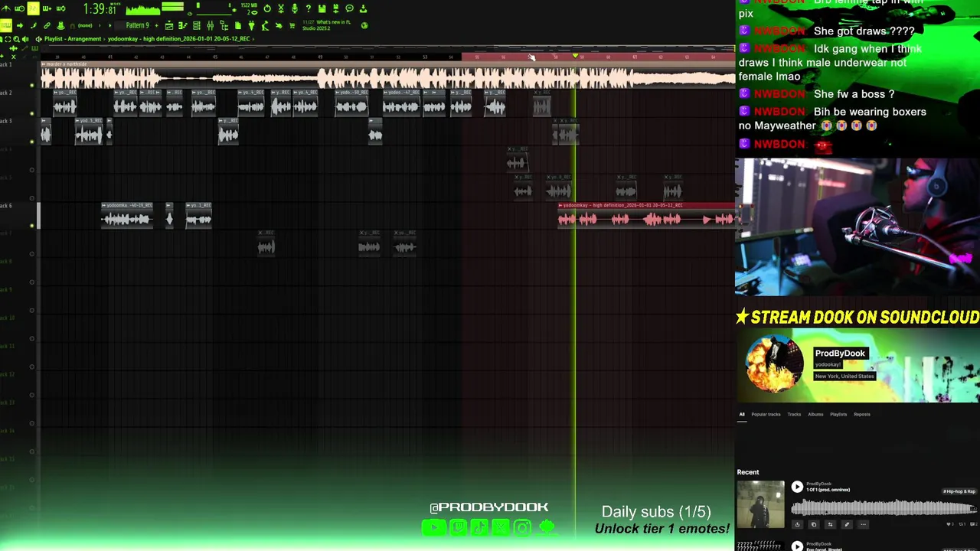Image resolution: width=980 pixels, height=551 pixels.
Task: Click the project pages icon
Action: 238,25
